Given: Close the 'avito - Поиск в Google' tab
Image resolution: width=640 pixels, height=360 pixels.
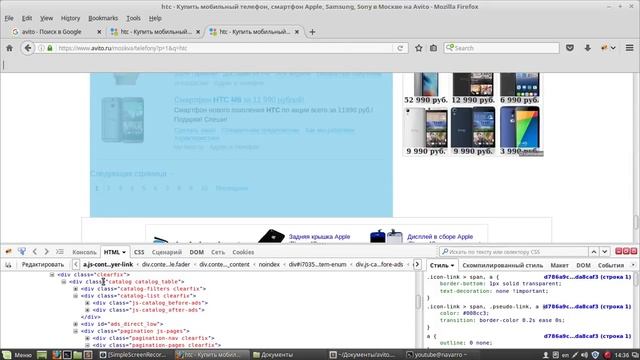Looking at the screenshot, I should [99, 32].
